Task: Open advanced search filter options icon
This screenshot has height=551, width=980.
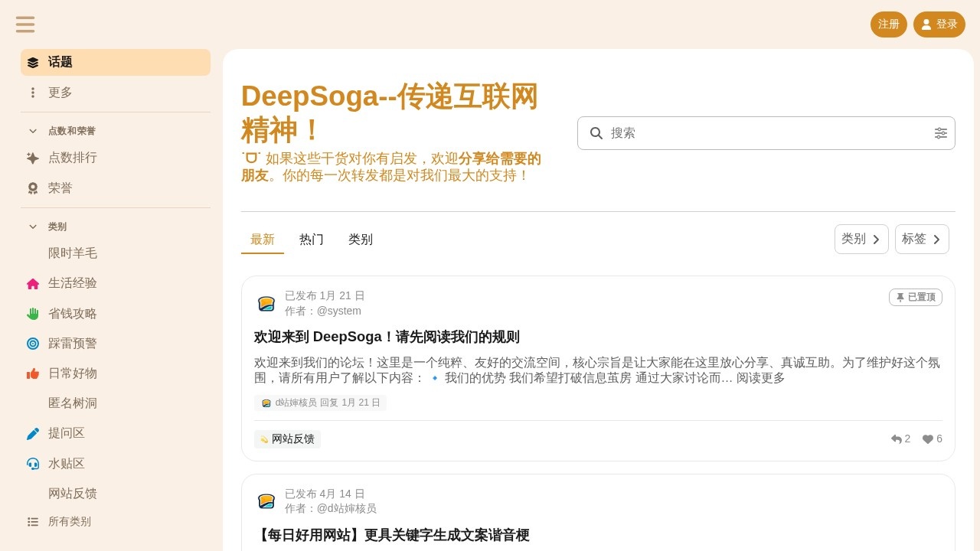Action: [941, 133]
